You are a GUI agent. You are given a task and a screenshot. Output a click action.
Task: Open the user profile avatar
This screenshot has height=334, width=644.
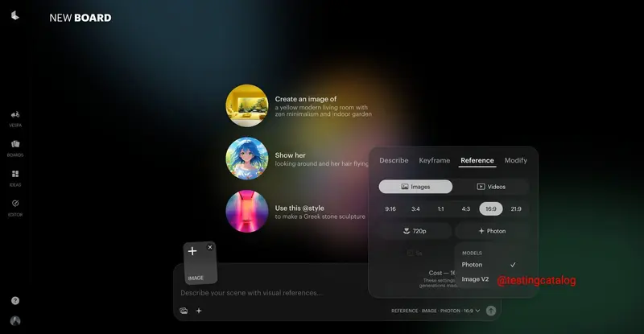tap(15, 321)
